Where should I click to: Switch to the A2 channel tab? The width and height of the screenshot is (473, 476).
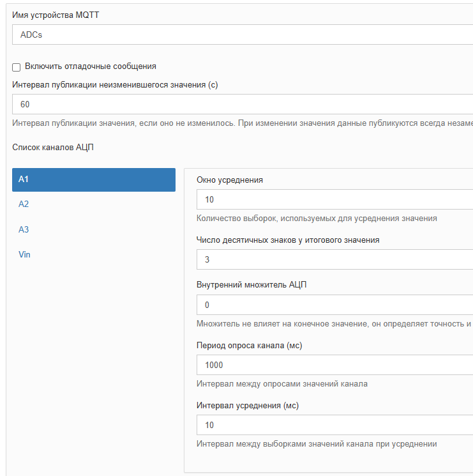(94, 204)
